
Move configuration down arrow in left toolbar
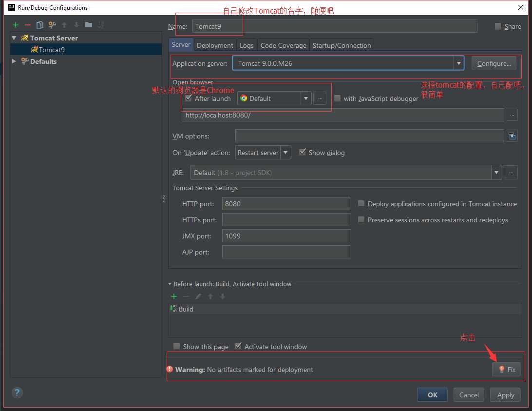(x=76, y=25)
